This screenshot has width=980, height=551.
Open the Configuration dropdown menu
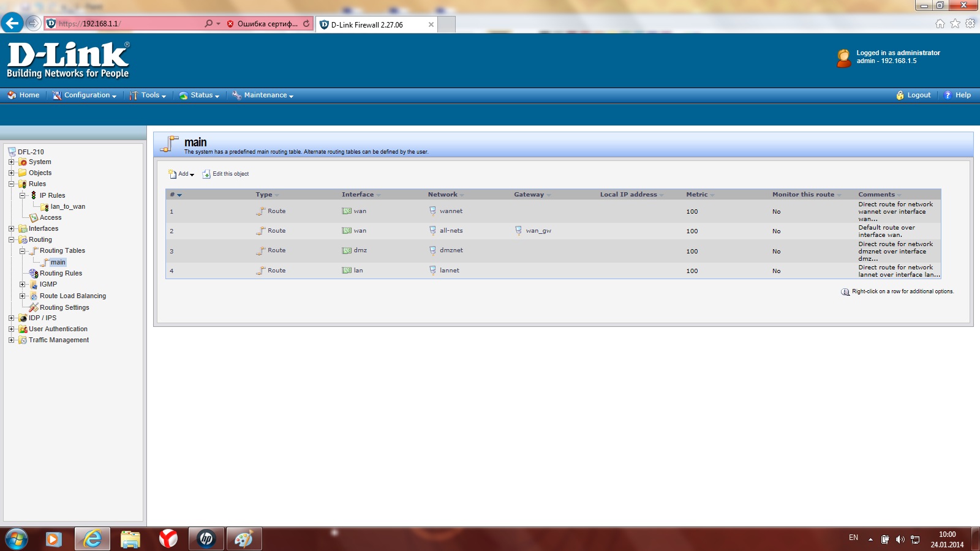pos(85,95)
